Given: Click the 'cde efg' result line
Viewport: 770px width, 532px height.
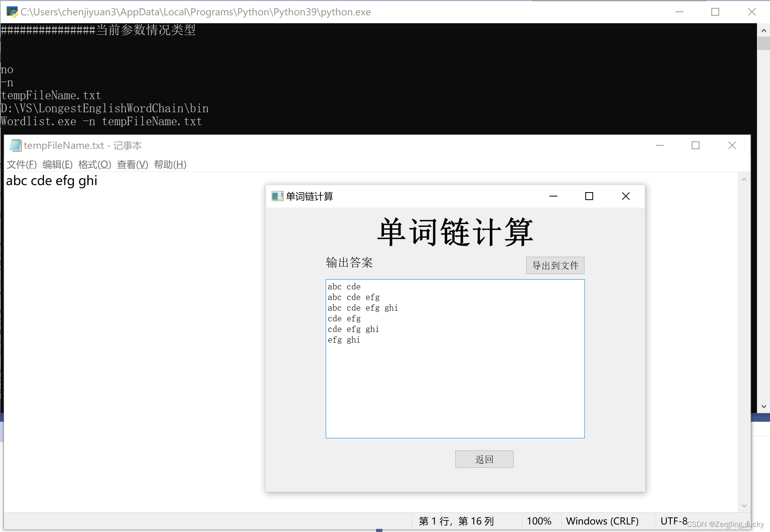Looking at the screenshot, I should 344,319.
